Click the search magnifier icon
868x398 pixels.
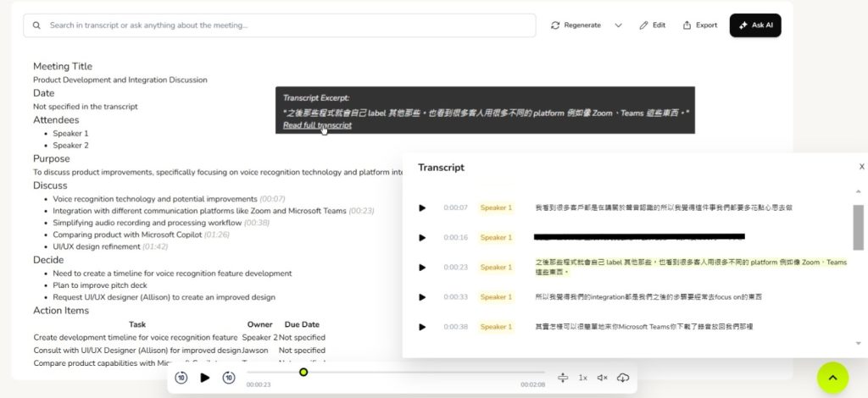[36, 25]
